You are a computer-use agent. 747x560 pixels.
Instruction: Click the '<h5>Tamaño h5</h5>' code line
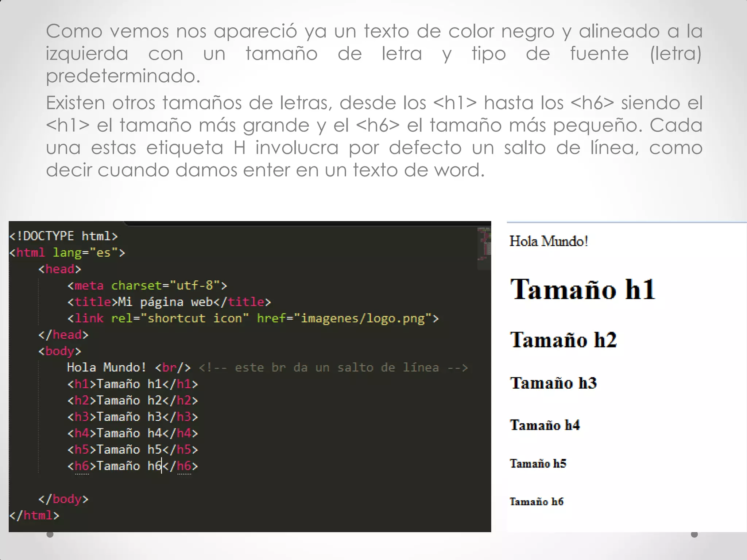click(132, 450)
